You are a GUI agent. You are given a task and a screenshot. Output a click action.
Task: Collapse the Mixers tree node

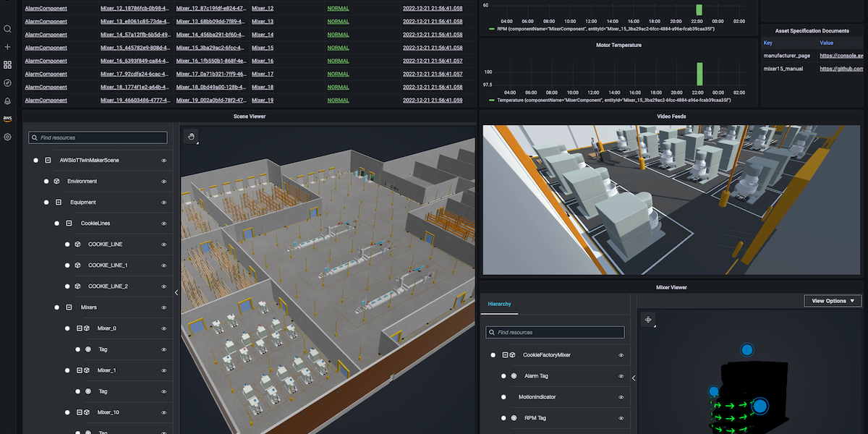tap(69, 307)
